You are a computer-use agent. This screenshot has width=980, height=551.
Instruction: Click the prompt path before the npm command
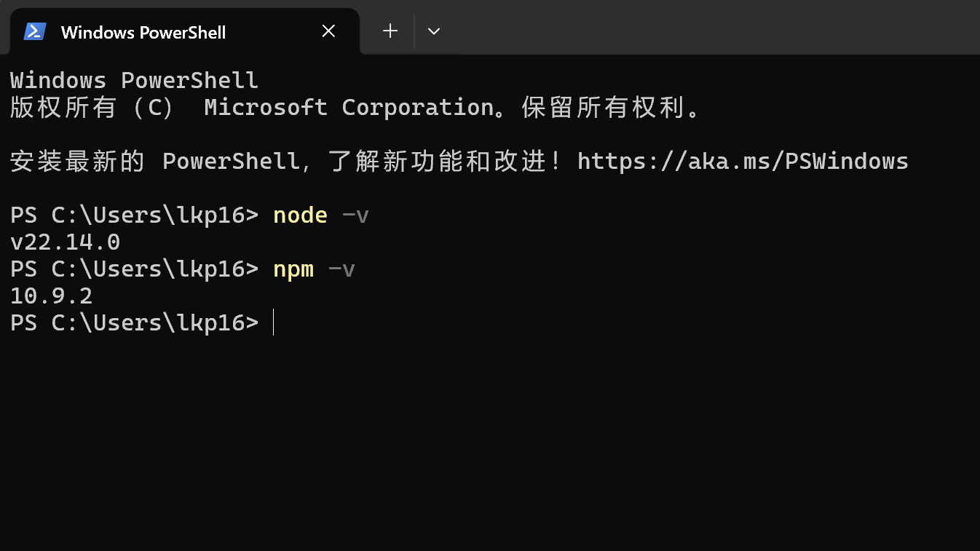pos(134,269)
